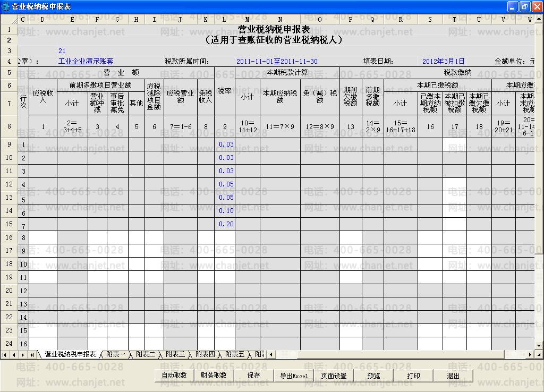Click the 税率 column heading cell
This screenshot has width=544, height=392.
(225, 91)
